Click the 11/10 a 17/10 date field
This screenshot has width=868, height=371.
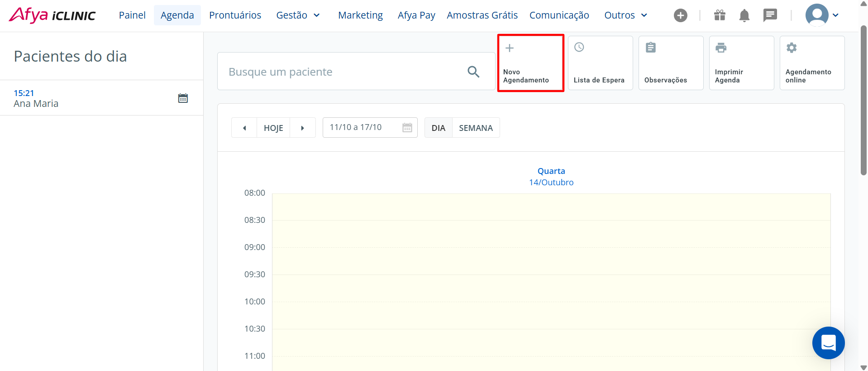(370, 127)
